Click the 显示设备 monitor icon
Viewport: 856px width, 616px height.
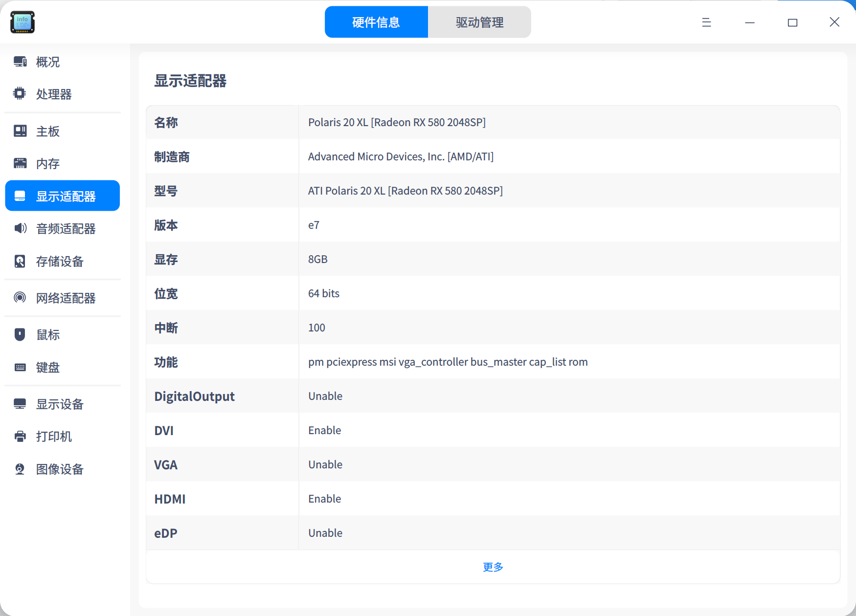20,404
